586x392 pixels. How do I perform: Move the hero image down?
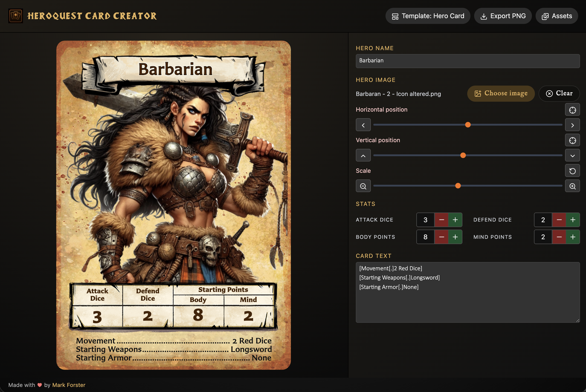pyautogui.click(x=572, y=156)
